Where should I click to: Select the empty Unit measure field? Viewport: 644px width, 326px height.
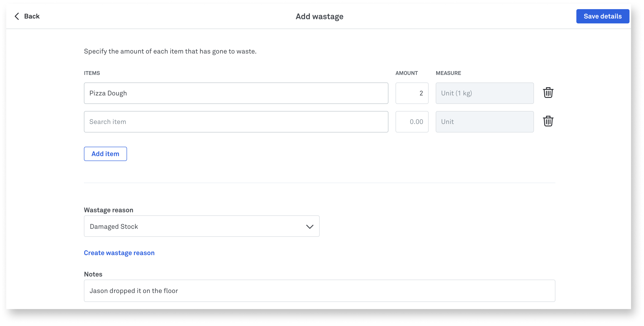(484, 122)
